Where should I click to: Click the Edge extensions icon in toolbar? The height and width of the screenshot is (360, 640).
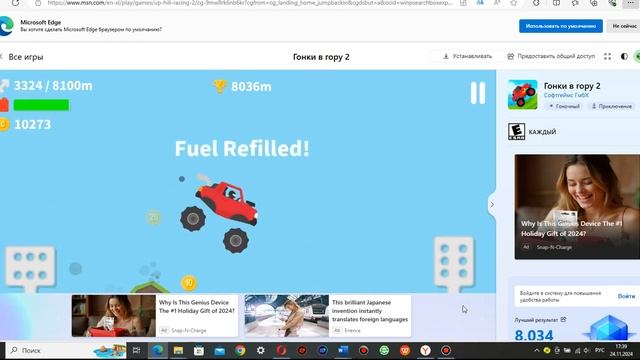[536, 3]
